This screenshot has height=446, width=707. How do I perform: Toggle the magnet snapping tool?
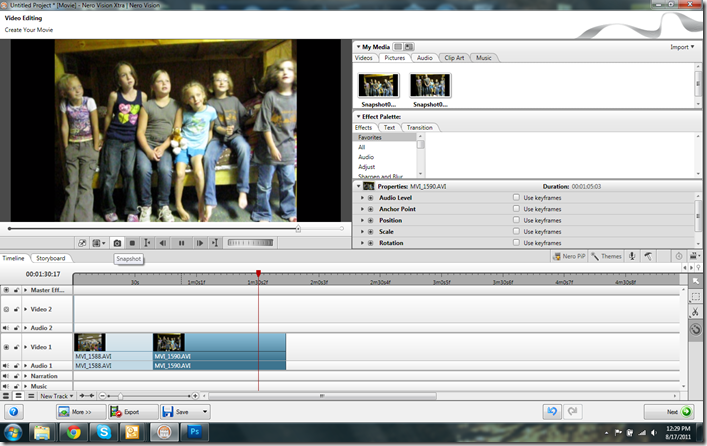[696, 329]
